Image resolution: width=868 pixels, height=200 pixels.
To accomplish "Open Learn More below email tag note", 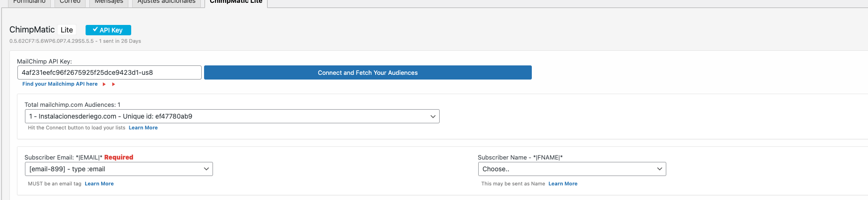I will 99,184.
